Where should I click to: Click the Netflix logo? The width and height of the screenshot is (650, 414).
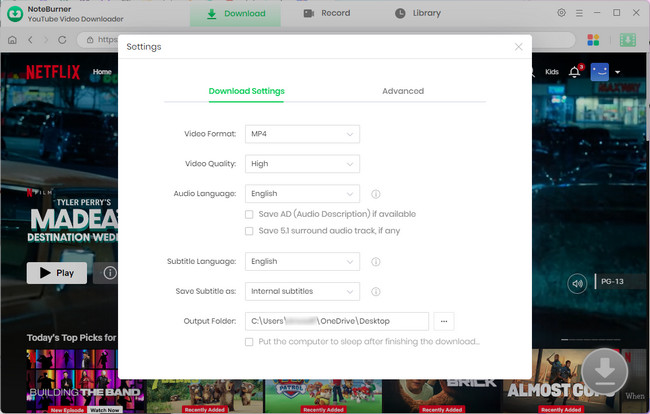point(53,72)
